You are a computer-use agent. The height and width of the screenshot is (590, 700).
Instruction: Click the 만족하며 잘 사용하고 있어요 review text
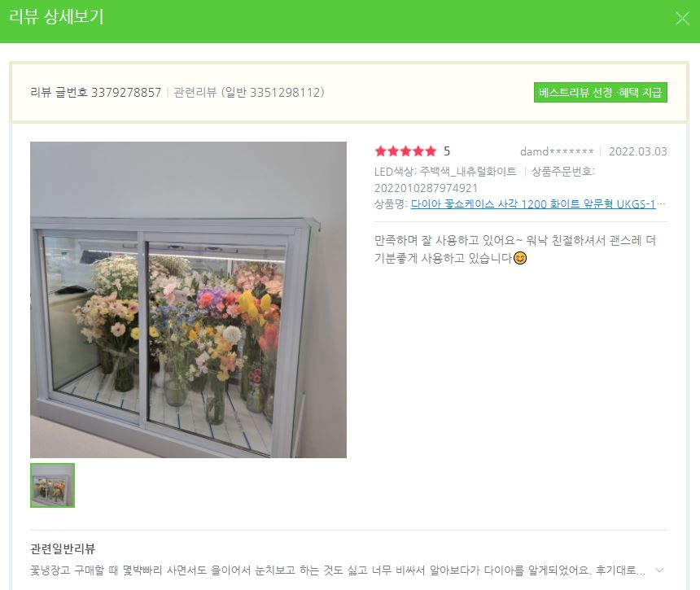515,249
